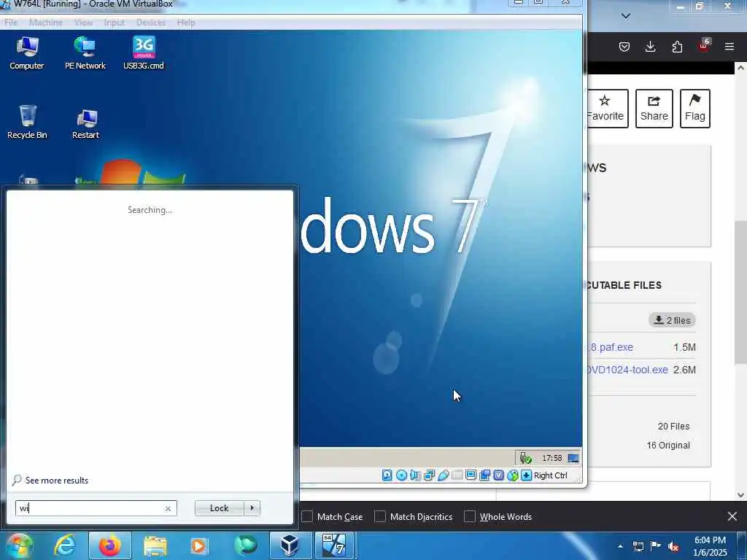Image resolution: width=747 pixels, height=560 pixels.
Task: Clear the Start menu search text with the X
Action: pos(168,508)
